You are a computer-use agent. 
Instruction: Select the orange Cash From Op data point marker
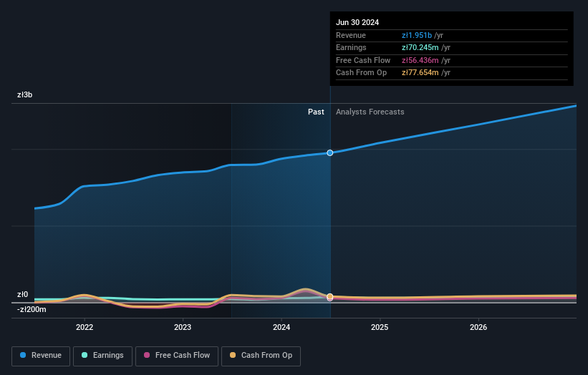click(x=330, y=296)
